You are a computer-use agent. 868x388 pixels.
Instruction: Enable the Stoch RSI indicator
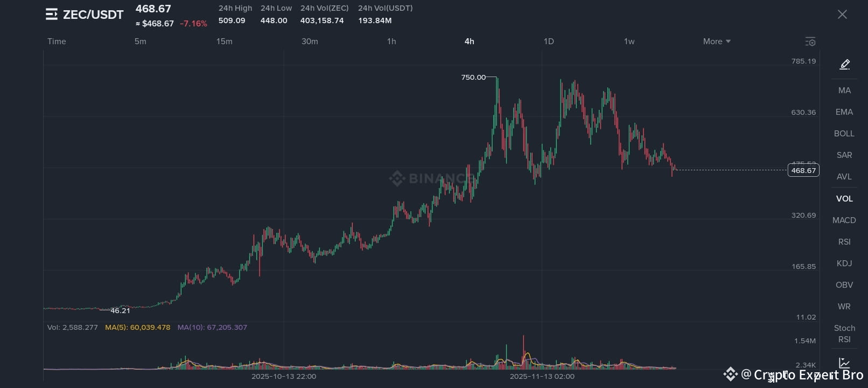(x=844, y=334)
